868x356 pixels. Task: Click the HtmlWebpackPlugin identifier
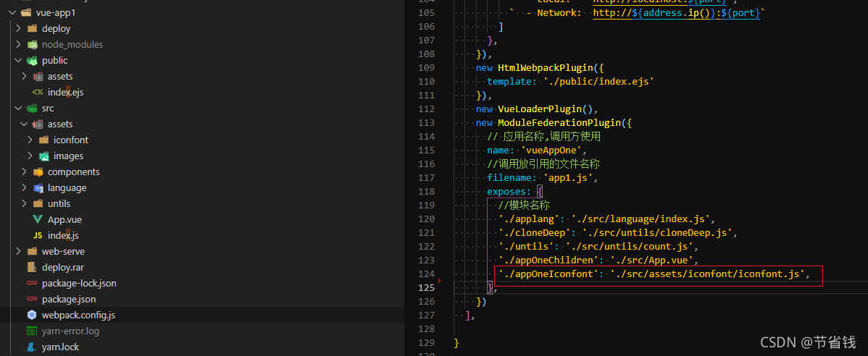(545, 68)
